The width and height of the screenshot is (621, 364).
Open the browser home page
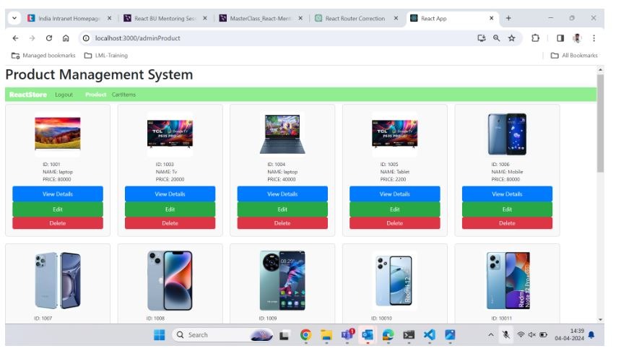tap(66, 38)
